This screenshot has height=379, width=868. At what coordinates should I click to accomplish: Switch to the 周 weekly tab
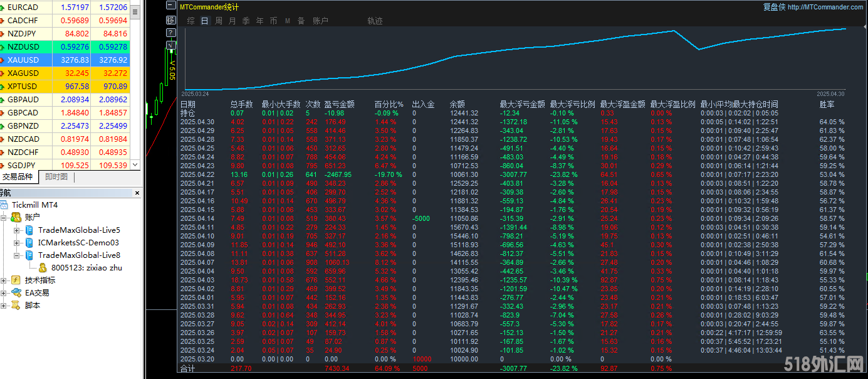(219, 21)
